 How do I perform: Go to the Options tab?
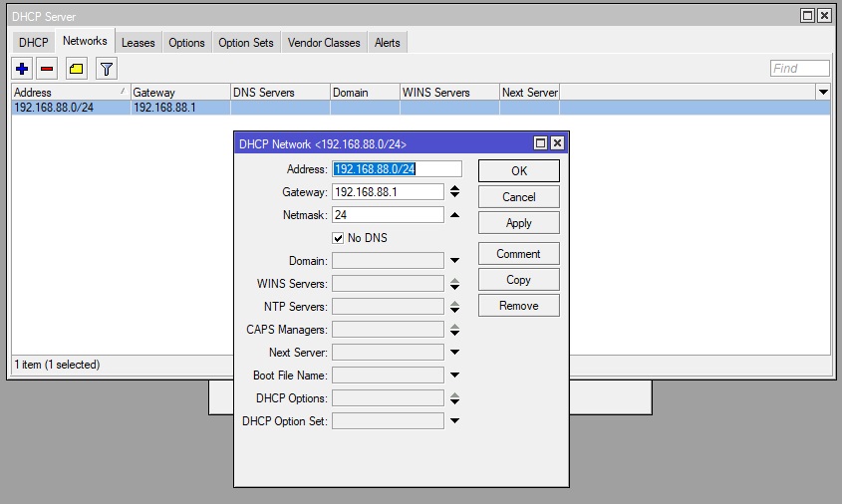point(186,43)
